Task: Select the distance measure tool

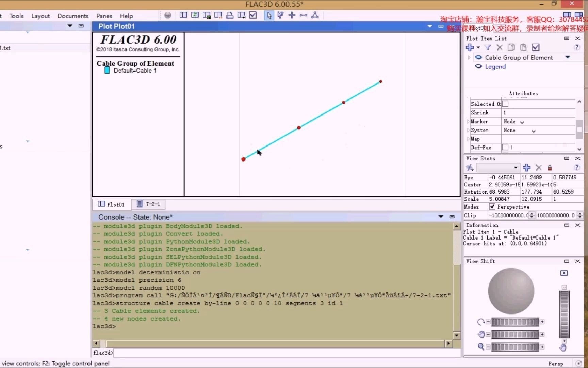Action: pyautogui.click(x=304, y=15)
